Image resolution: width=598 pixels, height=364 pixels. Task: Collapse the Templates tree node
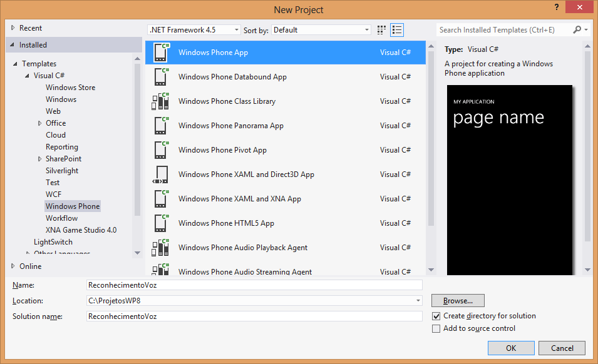coord(15,64)
